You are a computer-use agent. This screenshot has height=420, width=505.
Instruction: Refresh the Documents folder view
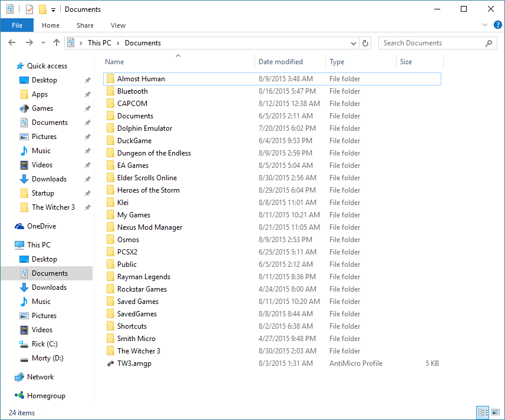365,43
